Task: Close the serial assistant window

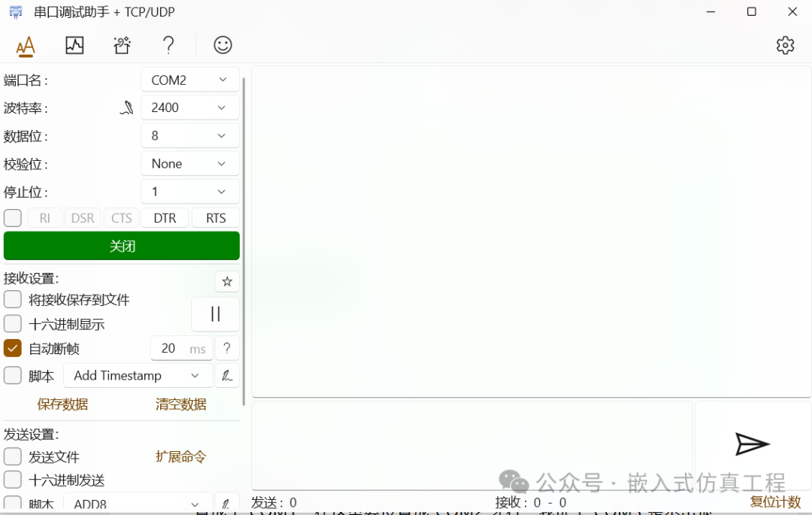Action: coord(792,11)
